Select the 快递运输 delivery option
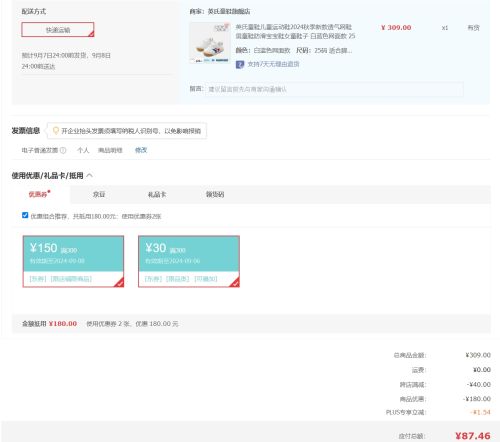 pos(58,30)
